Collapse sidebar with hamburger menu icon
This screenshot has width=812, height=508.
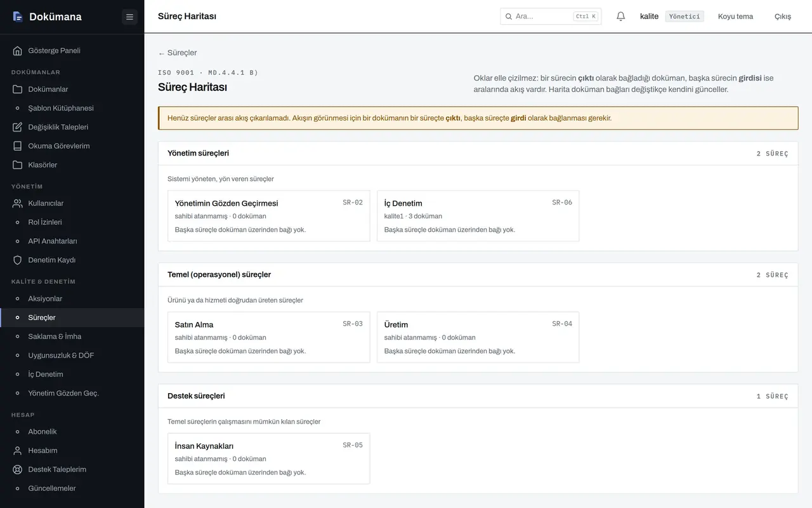tap(129, 17)
